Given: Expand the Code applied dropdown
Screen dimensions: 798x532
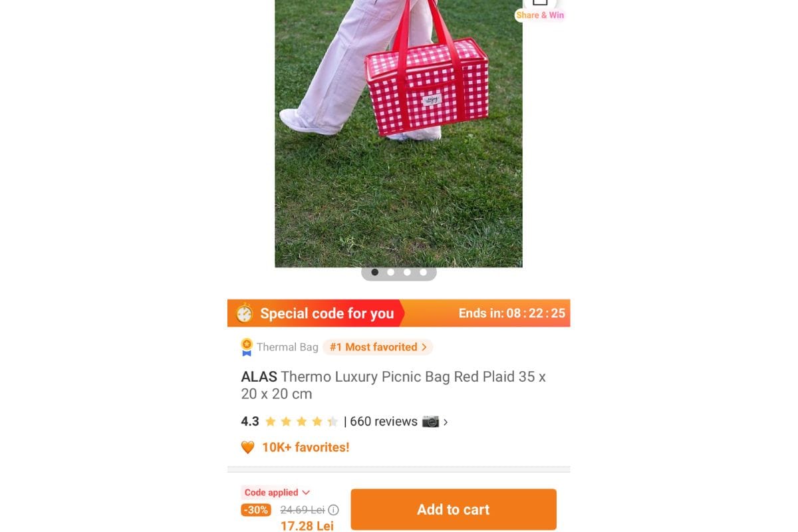Looking at the screenshot, I should [x=277, y=493].
